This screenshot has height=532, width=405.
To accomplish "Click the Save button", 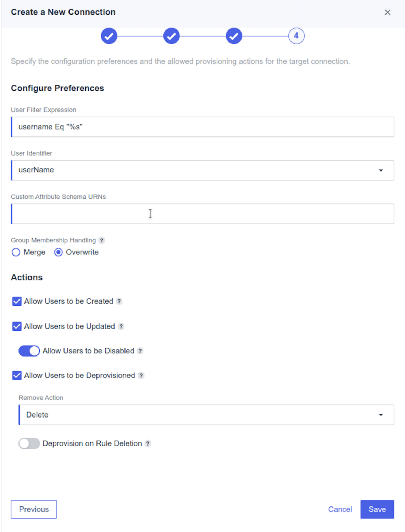I will [377, 509].
